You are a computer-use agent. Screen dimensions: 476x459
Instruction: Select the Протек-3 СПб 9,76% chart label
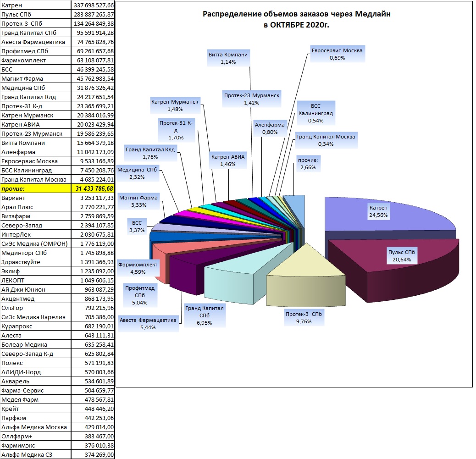pos(304,318)
